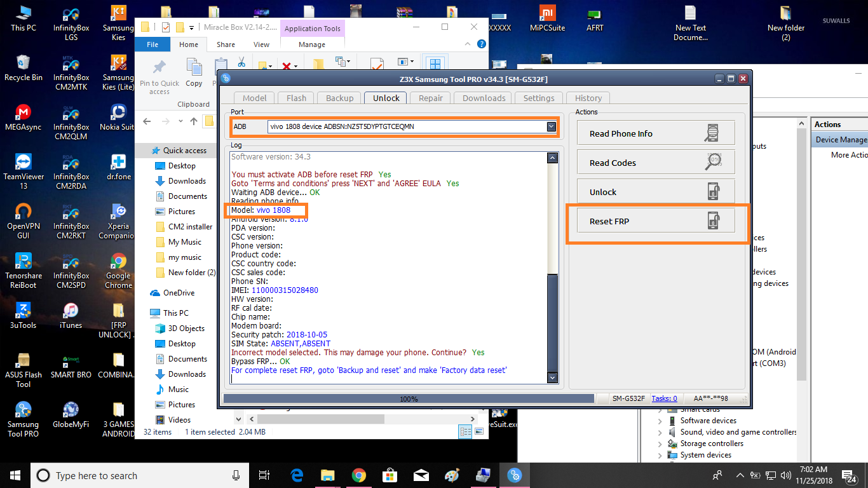Select the InfinityBox CM2SPD shortcut

click(71, 271)
